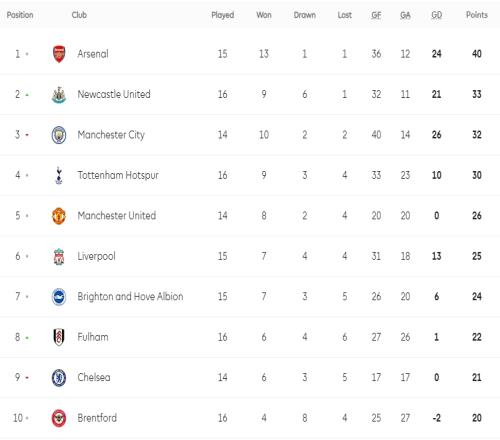
Task: Click the Fulham club crest
Action: [x=59, y=337]
